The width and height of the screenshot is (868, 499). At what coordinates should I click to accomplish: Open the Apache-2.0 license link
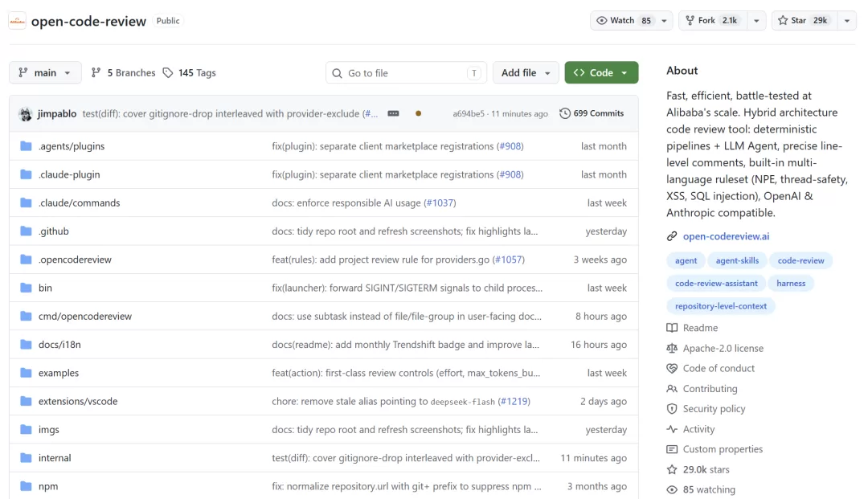click(x=723, y=348)
